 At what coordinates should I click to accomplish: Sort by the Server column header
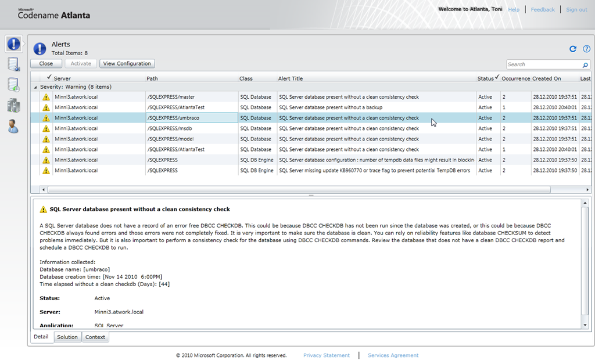[62, 78]
